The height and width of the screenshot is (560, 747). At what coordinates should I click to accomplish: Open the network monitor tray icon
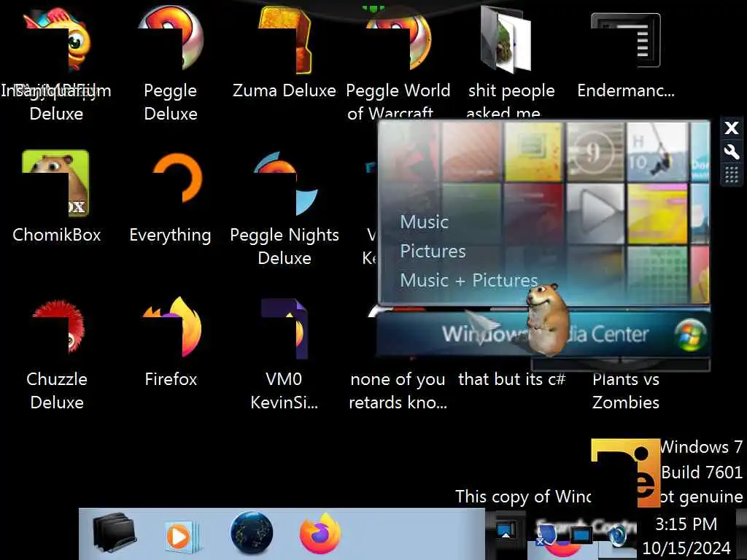tap(581, 535)
